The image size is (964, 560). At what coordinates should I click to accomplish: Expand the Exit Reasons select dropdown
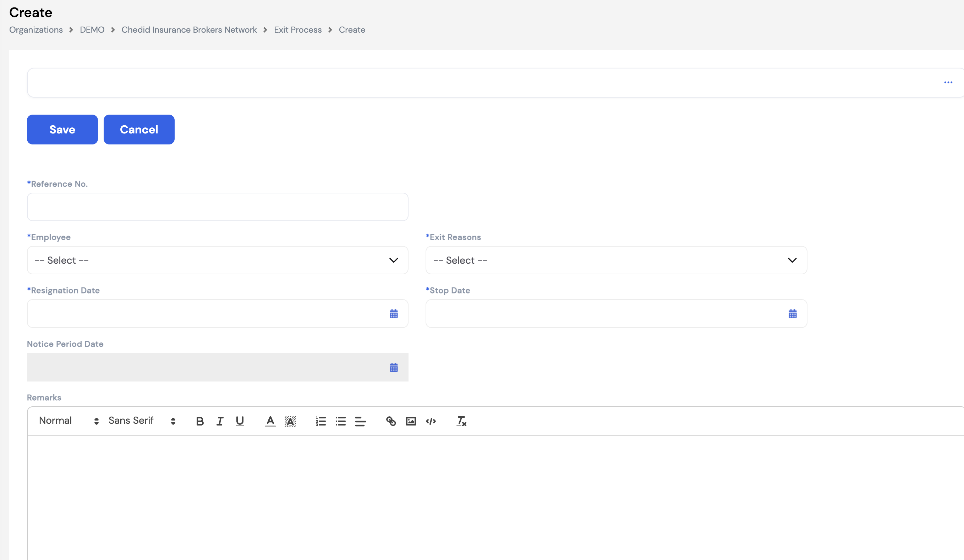[616, 260]
